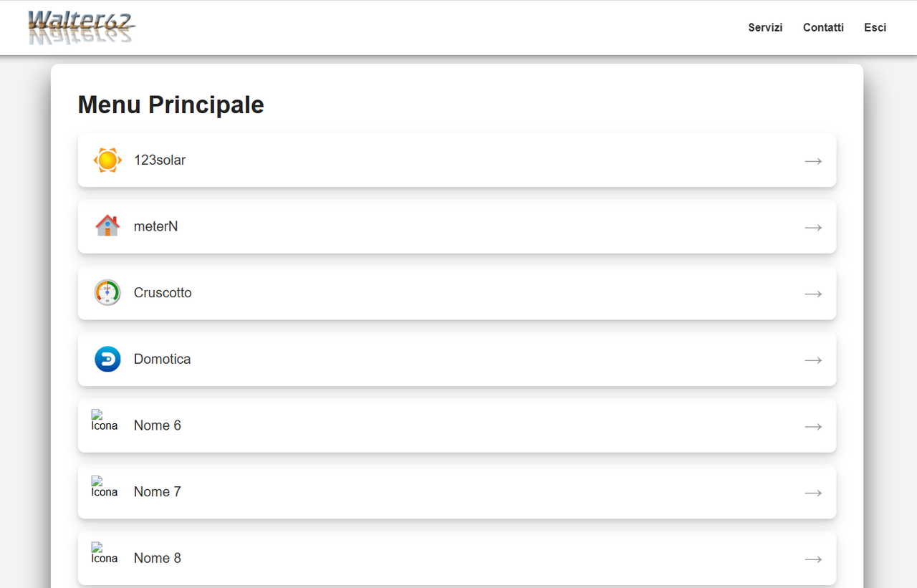Follow the arrow on the Cruscotto row

click(813, 294)
